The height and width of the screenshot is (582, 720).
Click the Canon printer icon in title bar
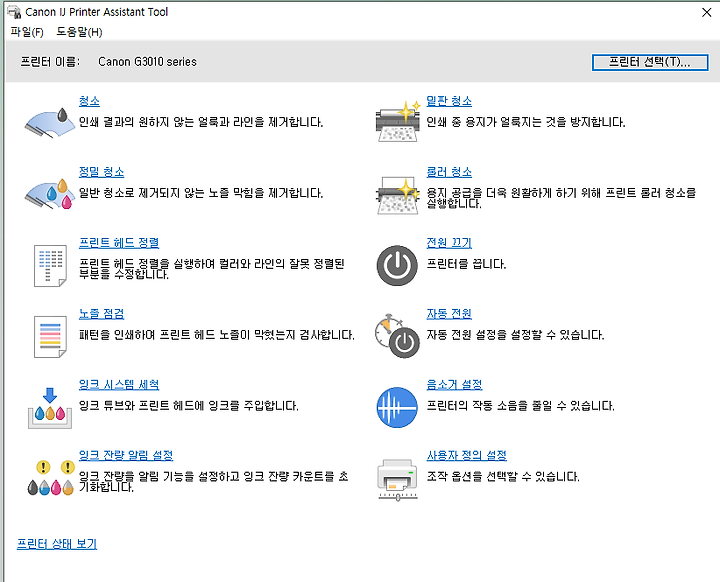[x=14, y=12]
